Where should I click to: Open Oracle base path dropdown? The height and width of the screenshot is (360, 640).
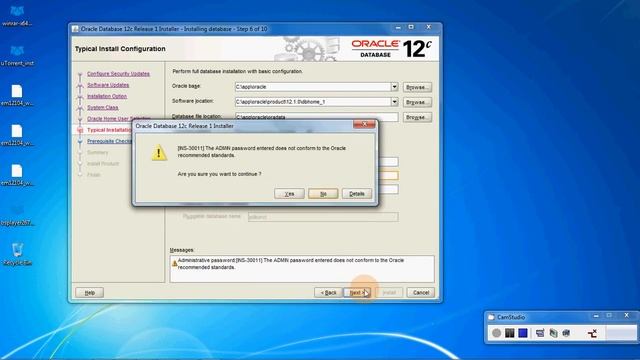[394, 87]
